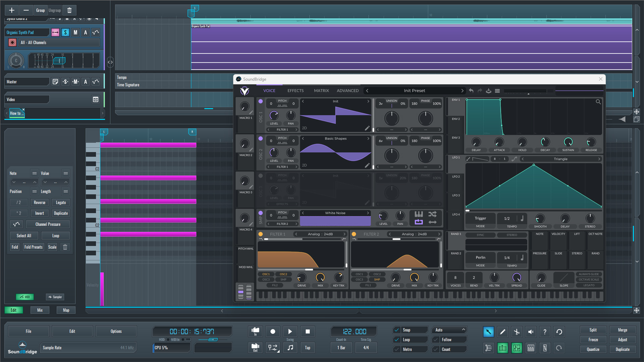
Task: Open the Options menu
Action: 116,331
